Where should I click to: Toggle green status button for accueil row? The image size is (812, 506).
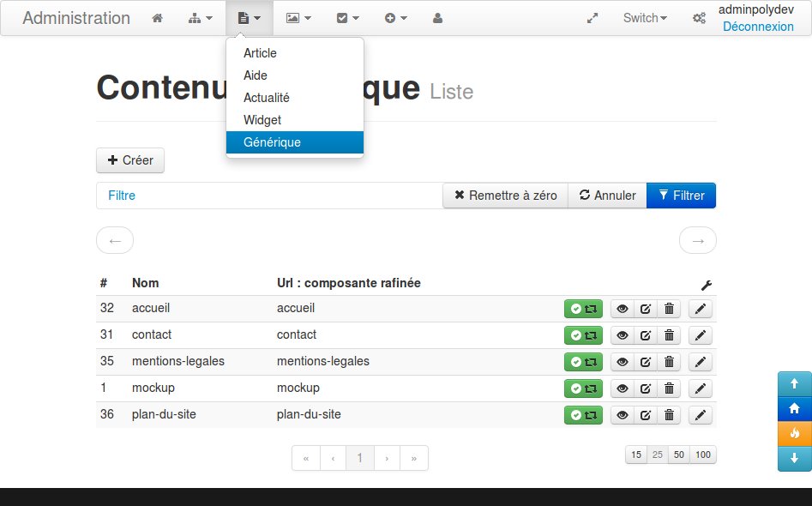click(583, 309)
